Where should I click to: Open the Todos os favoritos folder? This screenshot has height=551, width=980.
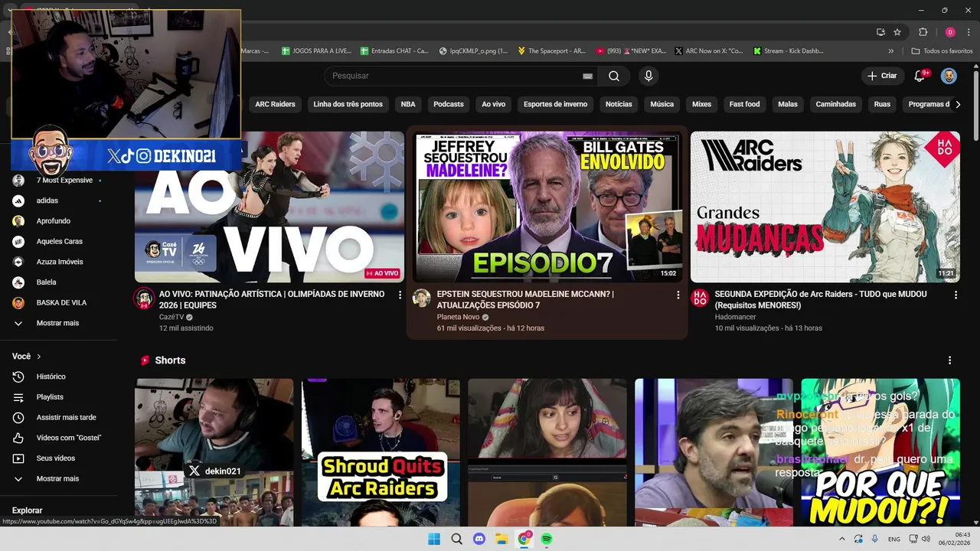(x=942, y=51)
